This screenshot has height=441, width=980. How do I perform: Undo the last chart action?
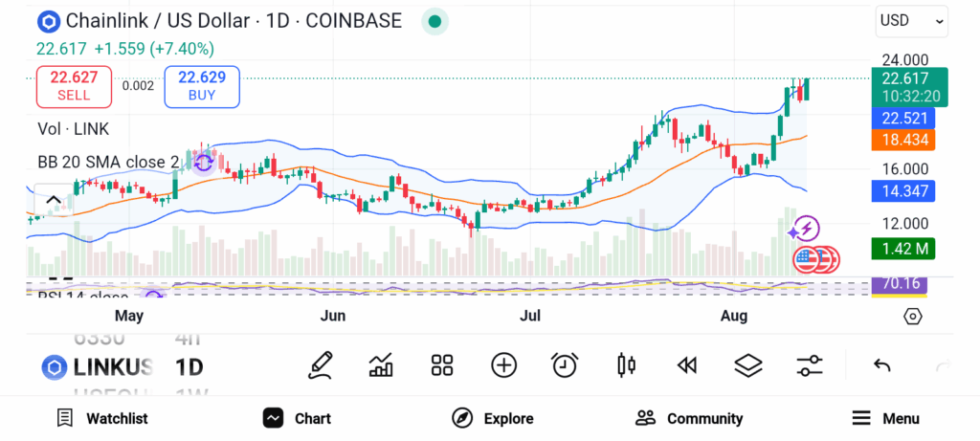[882, 364]
